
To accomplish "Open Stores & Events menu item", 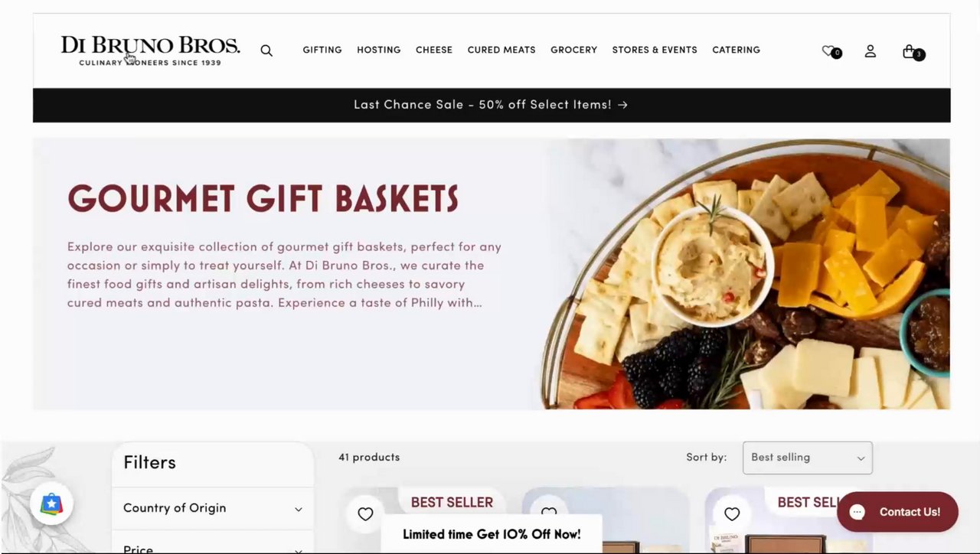I will pyautogui.click(x=655, y=50).
